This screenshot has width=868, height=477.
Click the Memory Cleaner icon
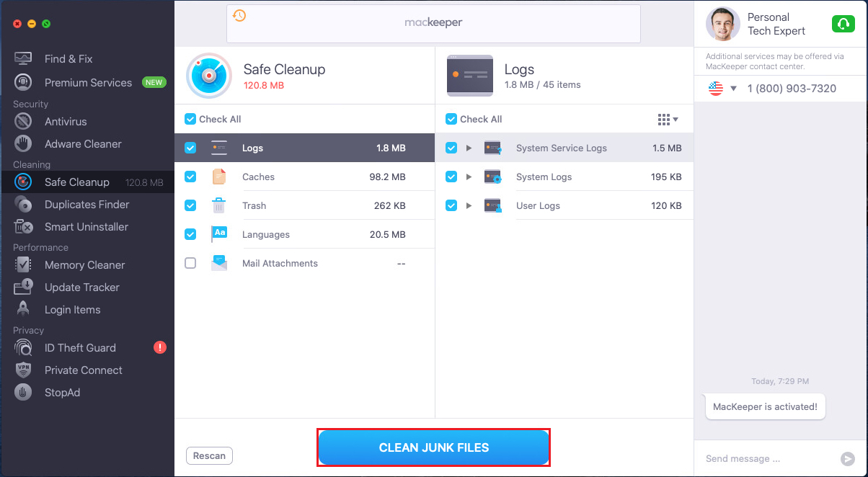pos(23,264)
